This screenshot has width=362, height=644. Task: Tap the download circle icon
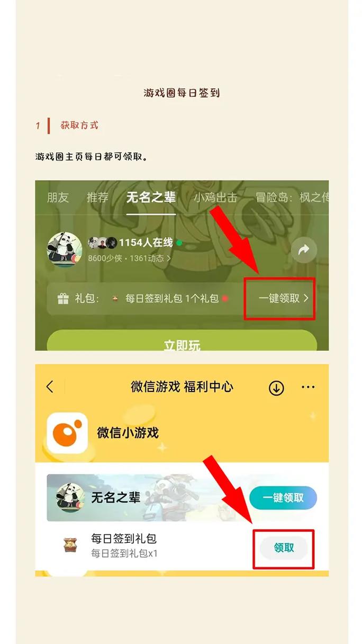pos(276,388)
